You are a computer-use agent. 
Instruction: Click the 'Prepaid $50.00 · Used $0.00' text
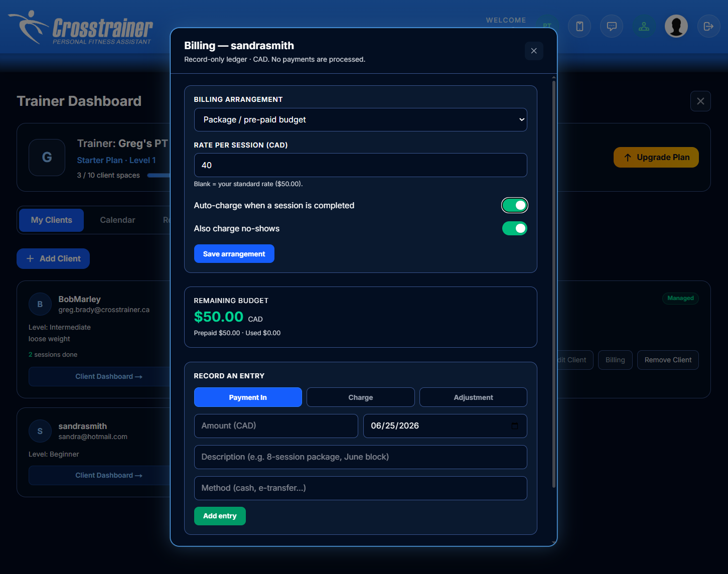coord(237,333)
